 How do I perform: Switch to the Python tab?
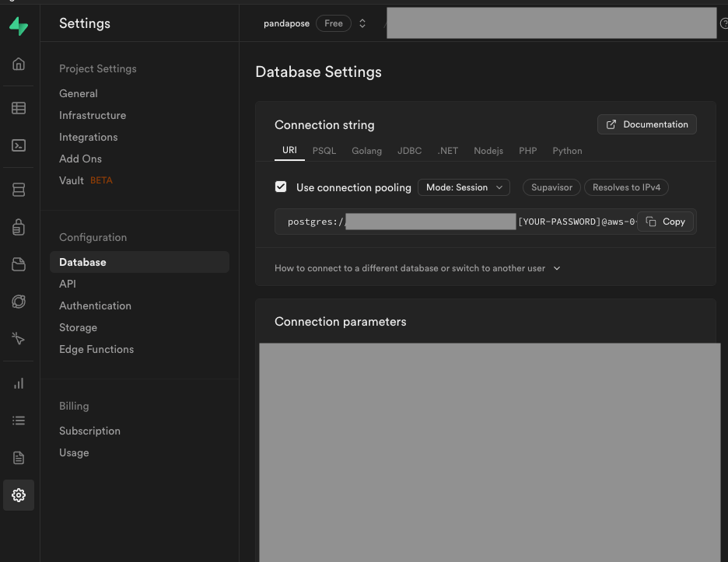(x=567, y=151)
